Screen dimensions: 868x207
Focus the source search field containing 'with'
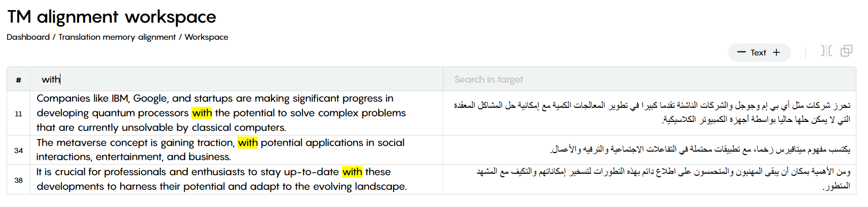(237, 79)
